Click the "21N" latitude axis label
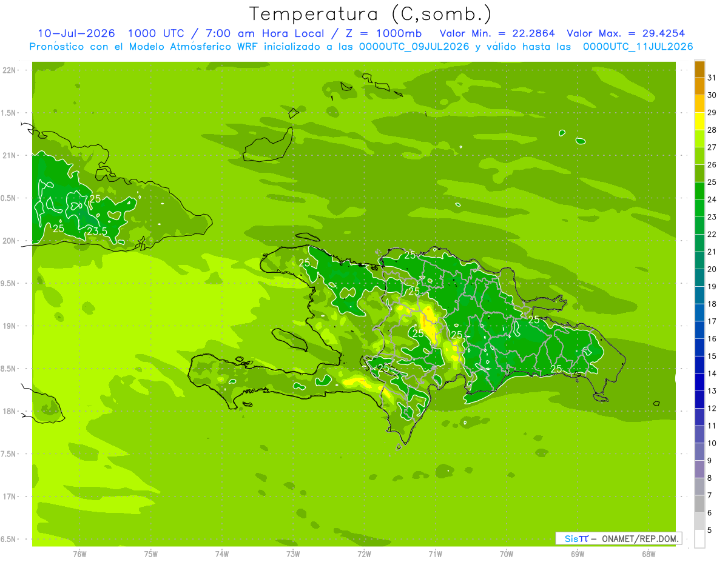The image size is (728, 562). click(9, 156)
